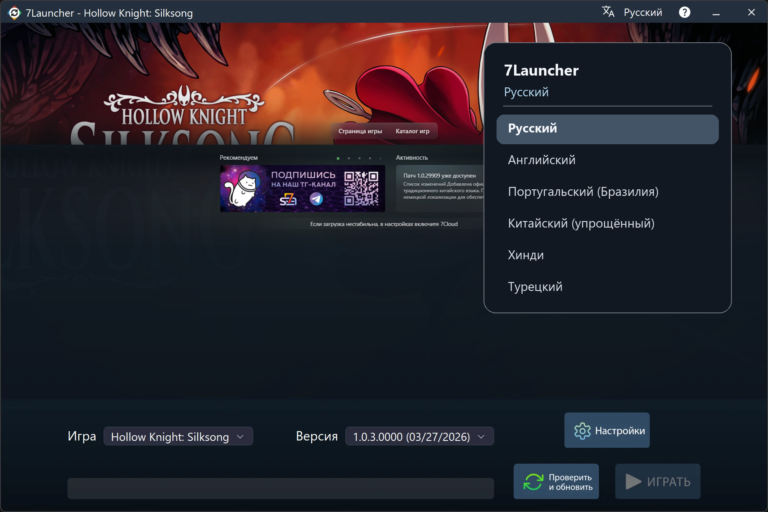Open the Игра game dropdown

(x=178, y=437)
